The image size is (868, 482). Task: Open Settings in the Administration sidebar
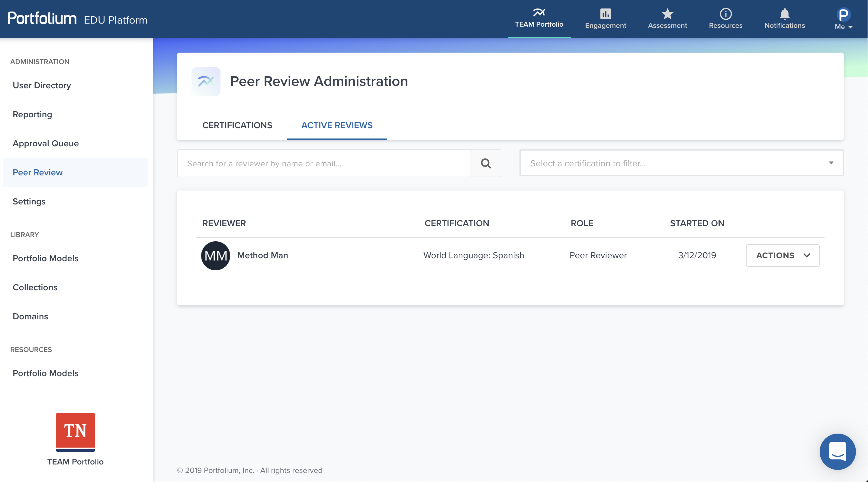[x=29, y=201]
